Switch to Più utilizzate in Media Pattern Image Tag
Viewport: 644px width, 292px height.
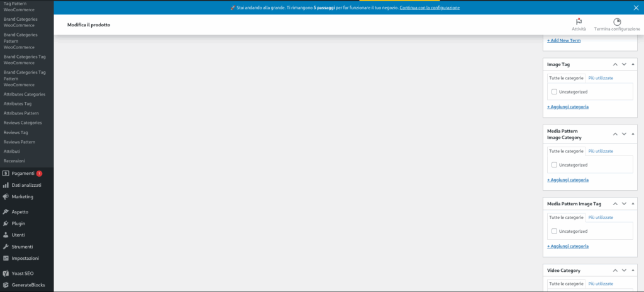coord(601,218)
